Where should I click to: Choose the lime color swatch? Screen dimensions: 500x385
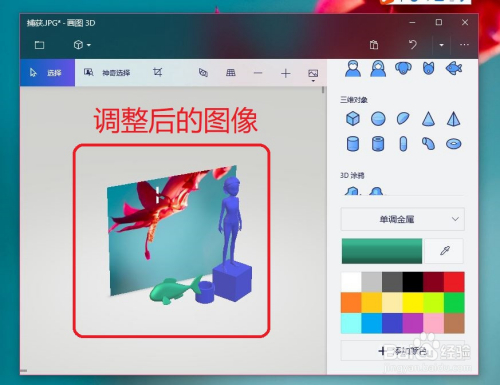click(434, 303)
